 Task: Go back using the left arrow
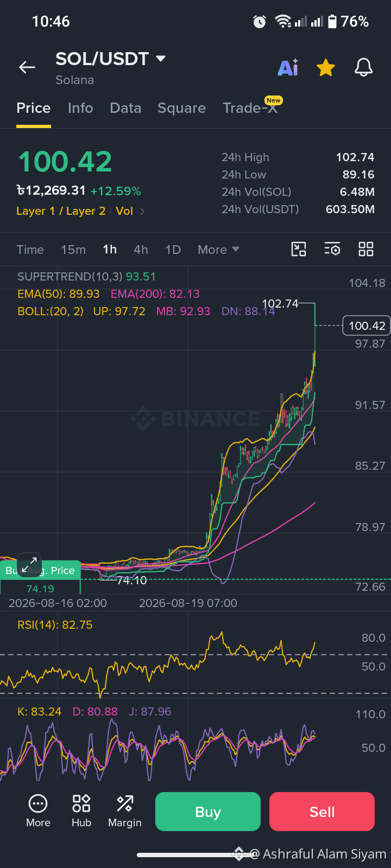(x=27, y=67)
